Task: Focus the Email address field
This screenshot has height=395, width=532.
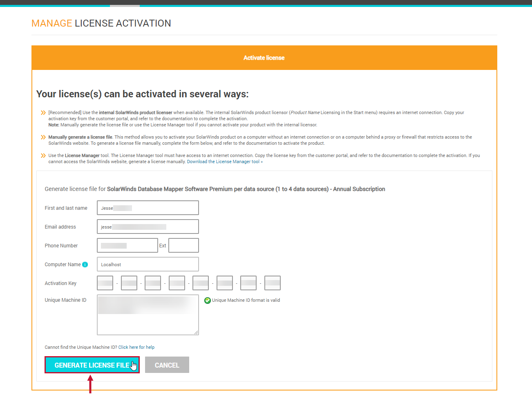Action: (148, 227)
